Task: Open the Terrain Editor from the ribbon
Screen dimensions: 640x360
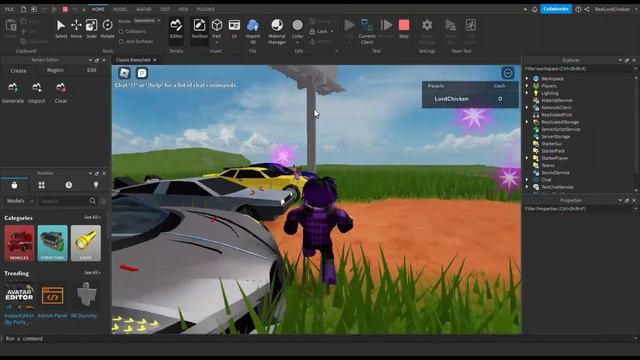Action: 176,29
